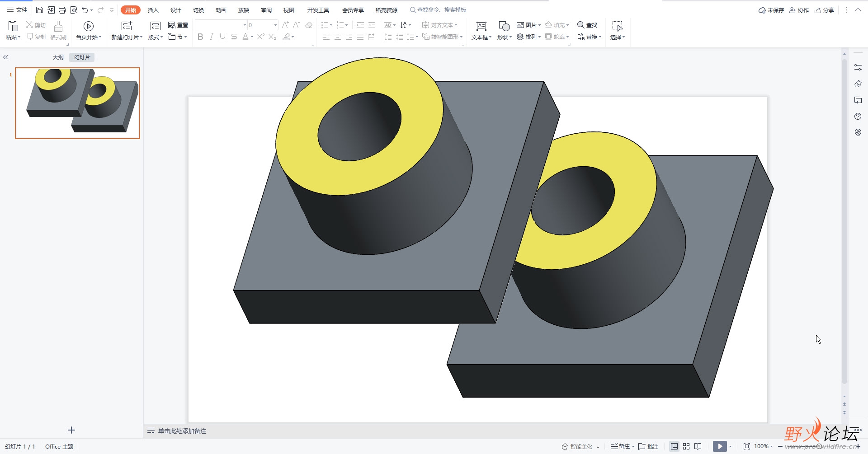Collapse the slide panel with double chevron
868x454 pixels.
pos(5,57)
